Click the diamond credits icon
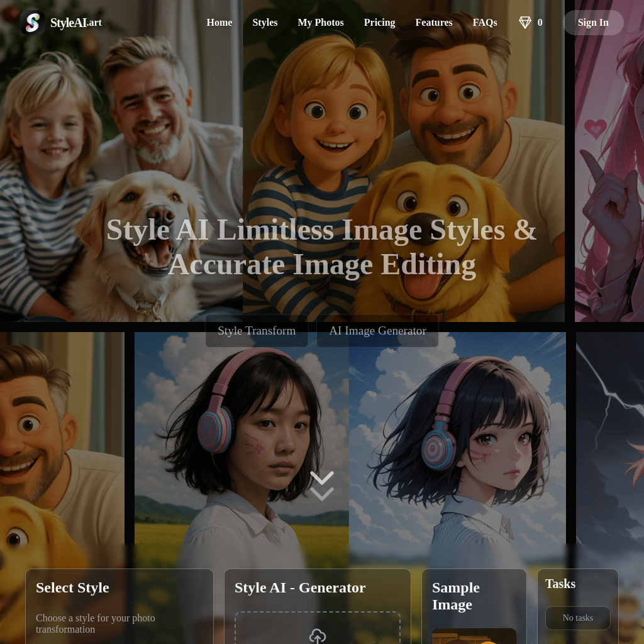Screen dimensions: 644x644 tap(525, 23)
